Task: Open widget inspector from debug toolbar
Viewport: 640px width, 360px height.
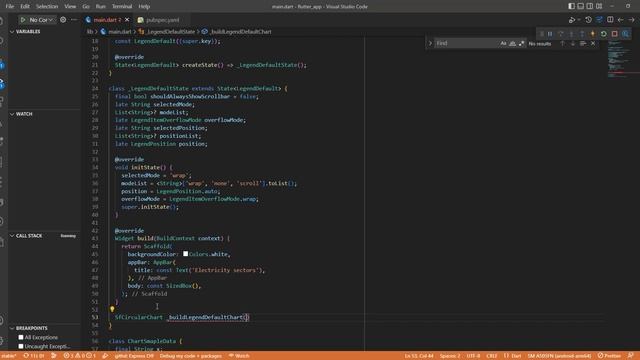Action: (x=625, y=34)
